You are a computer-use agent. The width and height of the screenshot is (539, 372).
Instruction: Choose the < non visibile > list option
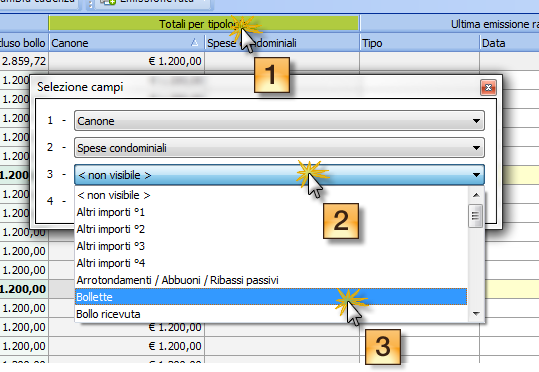(x=271, y=195)
